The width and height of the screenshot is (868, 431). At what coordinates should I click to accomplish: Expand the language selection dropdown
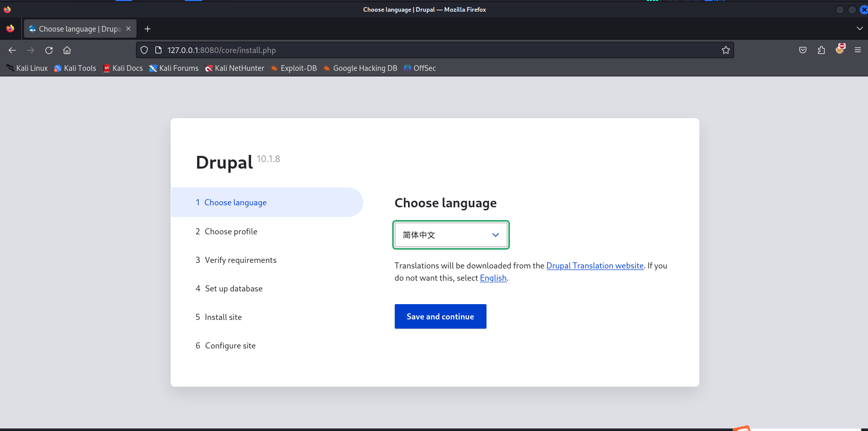(451, 235)
